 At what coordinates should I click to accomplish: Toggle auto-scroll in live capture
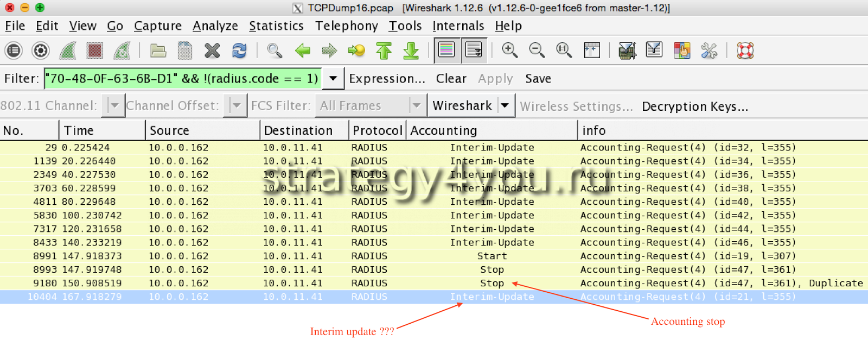click(474, 51)
